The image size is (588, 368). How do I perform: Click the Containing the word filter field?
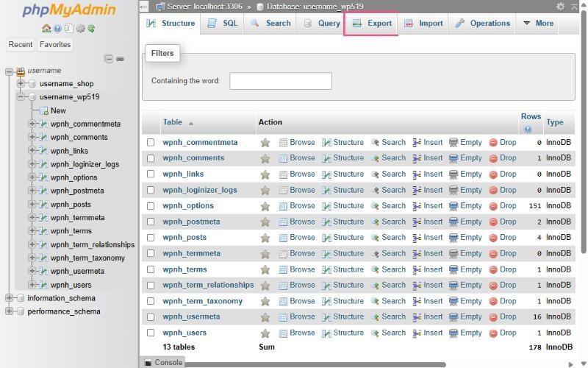pos(281,81)
